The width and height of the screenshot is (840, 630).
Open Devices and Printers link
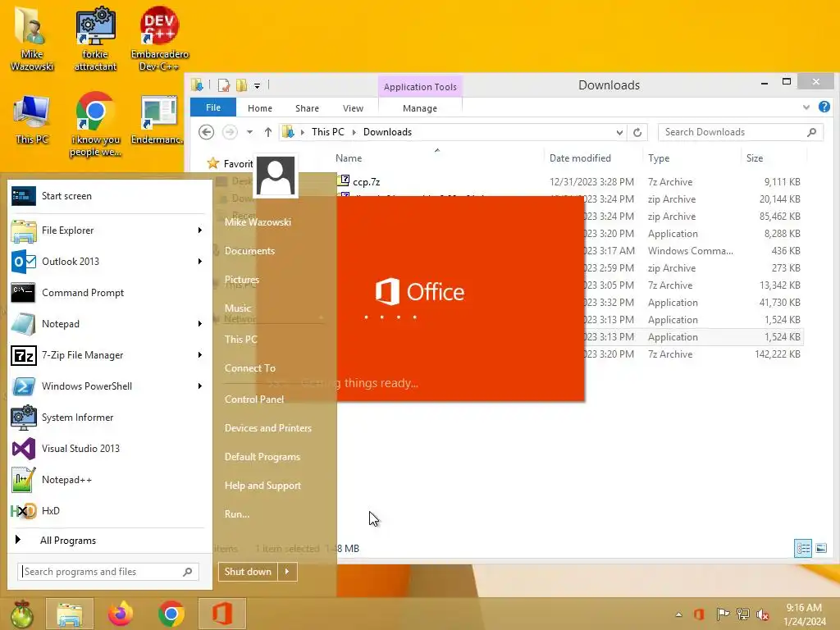[268, 428]
